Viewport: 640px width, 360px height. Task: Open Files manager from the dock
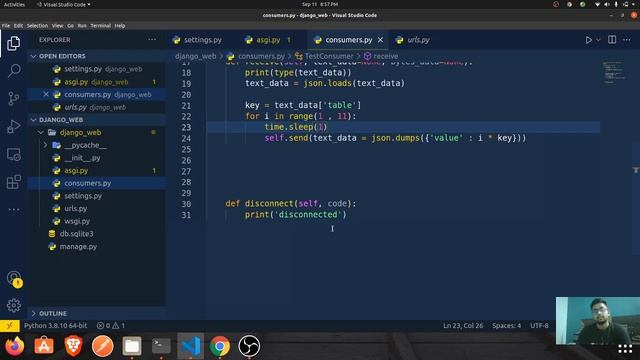click(x=132, y=346)
